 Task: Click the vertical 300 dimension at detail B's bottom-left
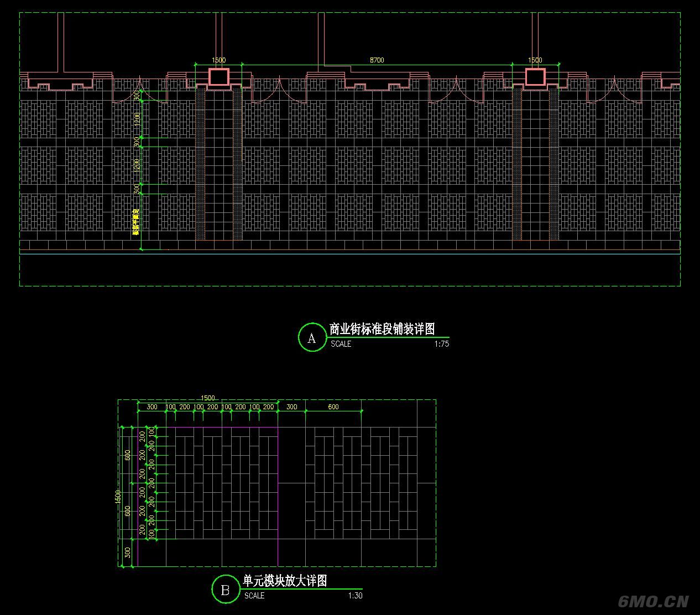point(128,553)
